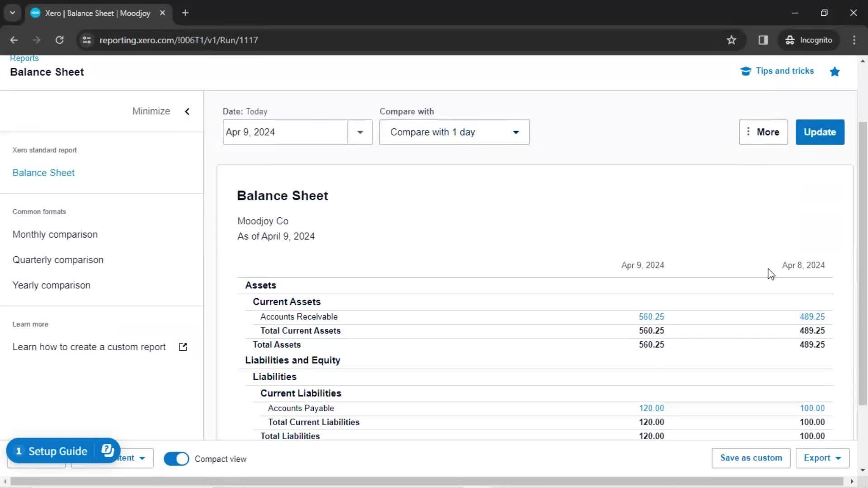868x488 pixels.
Task: Click the Liabilities and Equity heading
Action: click(x=292, y=360)
